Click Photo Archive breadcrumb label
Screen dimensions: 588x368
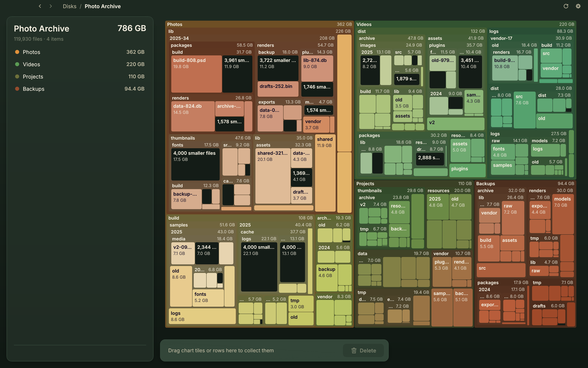click(x=102, y=6)
